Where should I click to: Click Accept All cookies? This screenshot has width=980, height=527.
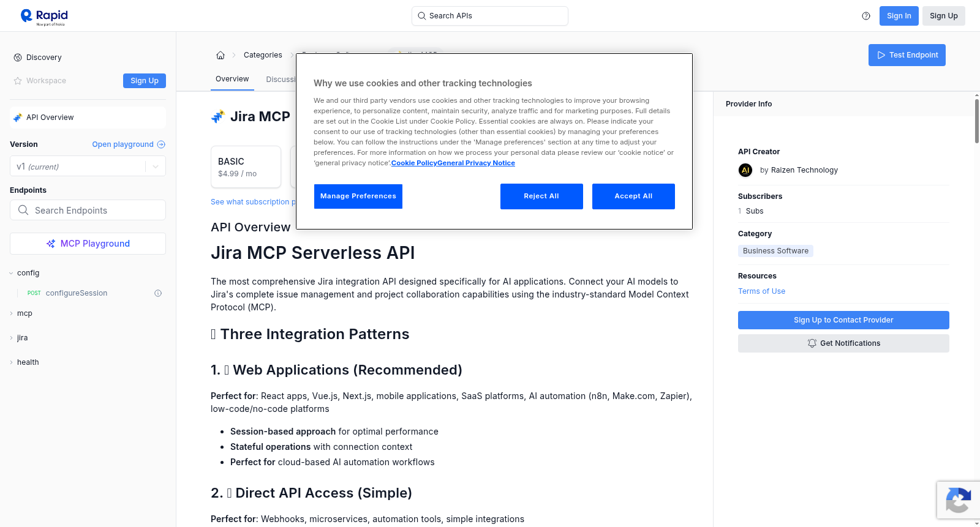point(633,196)
